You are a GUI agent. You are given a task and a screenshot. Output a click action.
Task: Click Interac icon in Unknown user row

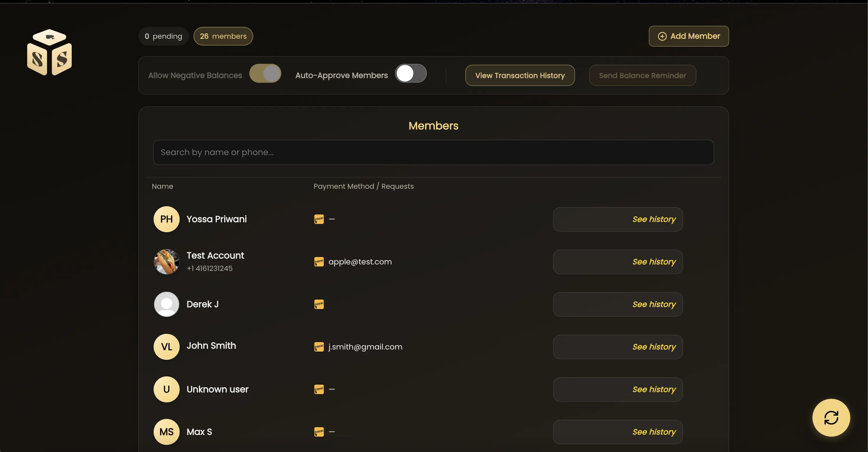click(x=319, y=389)
